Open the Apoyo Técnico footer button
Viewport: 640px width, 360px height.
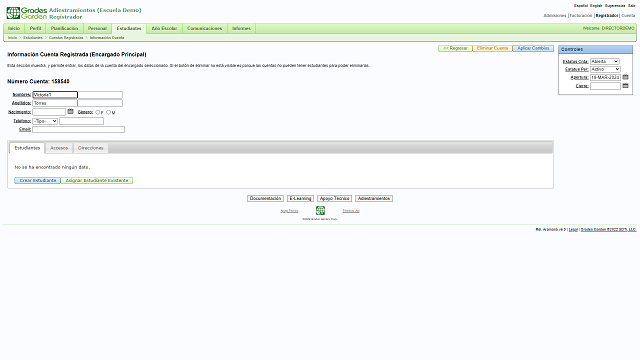click(334, 198)
